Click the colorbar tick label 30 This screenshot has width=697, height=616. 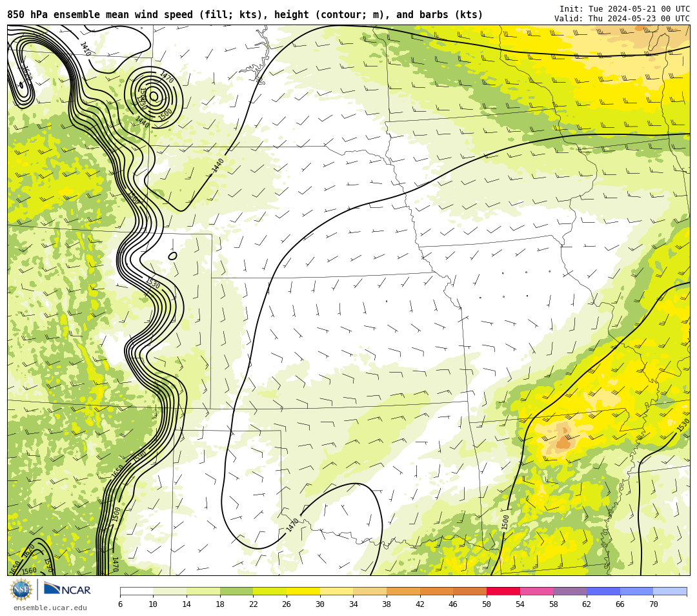320,604
